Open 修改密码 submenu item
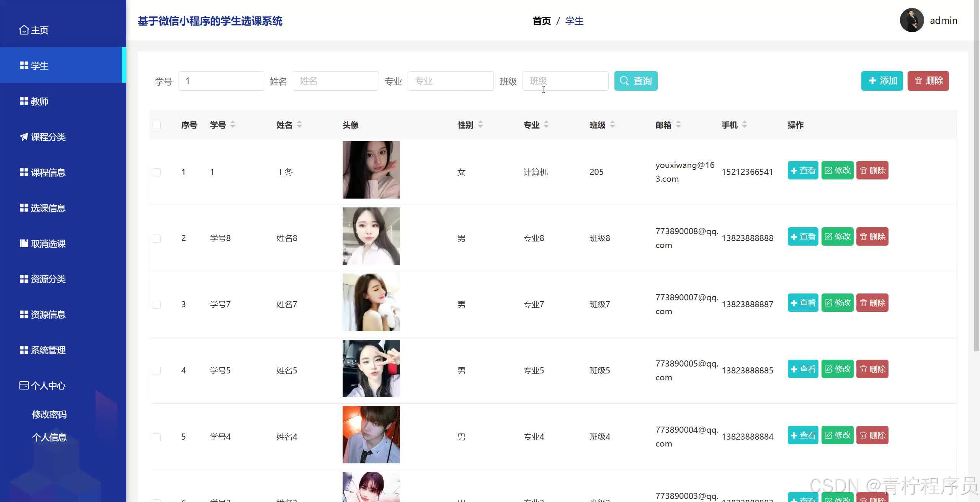980x502 pixels. 49,414
